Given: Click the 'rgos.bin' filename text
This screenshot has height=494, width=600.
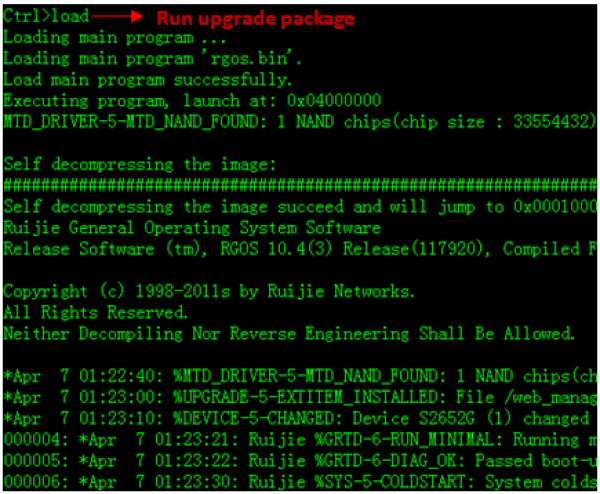Looking at the screenshot, I should 251,59.
